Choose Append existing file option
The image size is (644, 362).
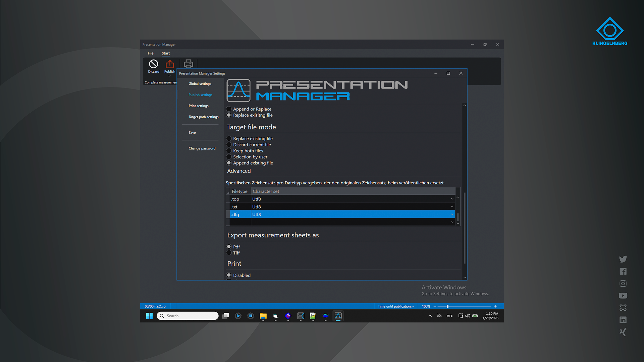coord(229,163)
